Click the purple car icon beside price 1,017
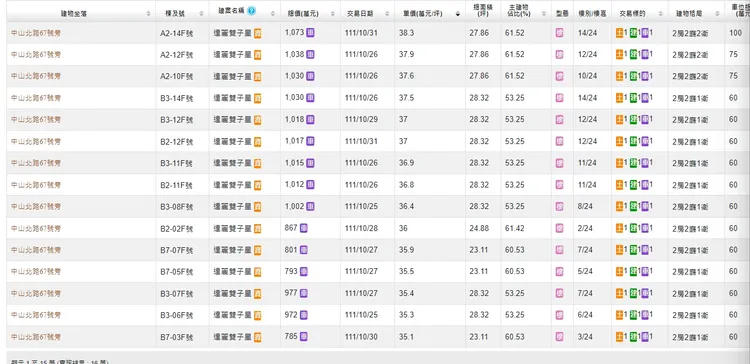The image size is (750, 364). [310, 141]
